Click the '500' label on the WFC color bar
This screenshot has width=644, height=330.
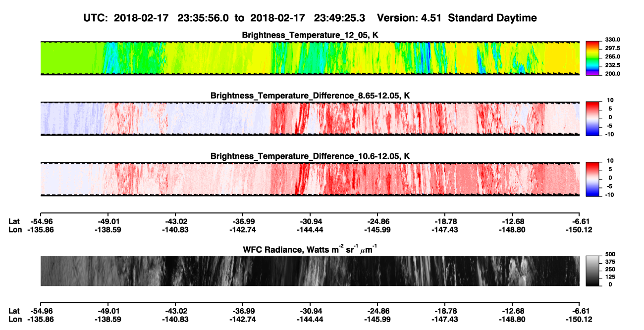click(x=611, y=254)
